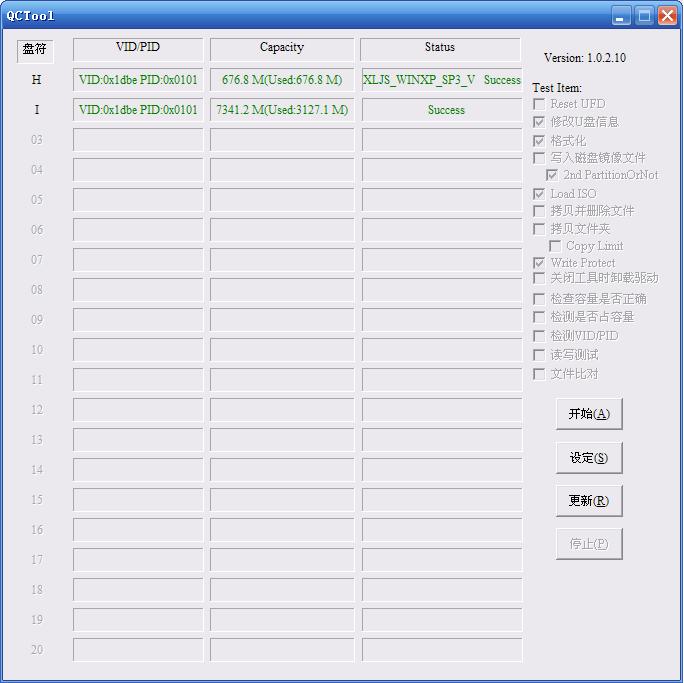This screenshot has width=684, height=683.
Task: Enable the 写入磁盘镜像文件 checkbox
Action: click(x=539, y=158)
